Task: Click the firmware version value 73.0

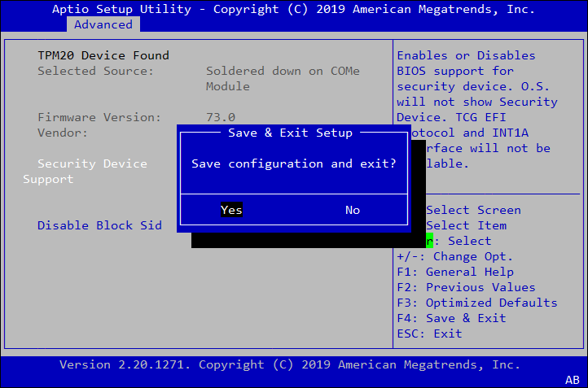Action: click(x=220, y=117)
